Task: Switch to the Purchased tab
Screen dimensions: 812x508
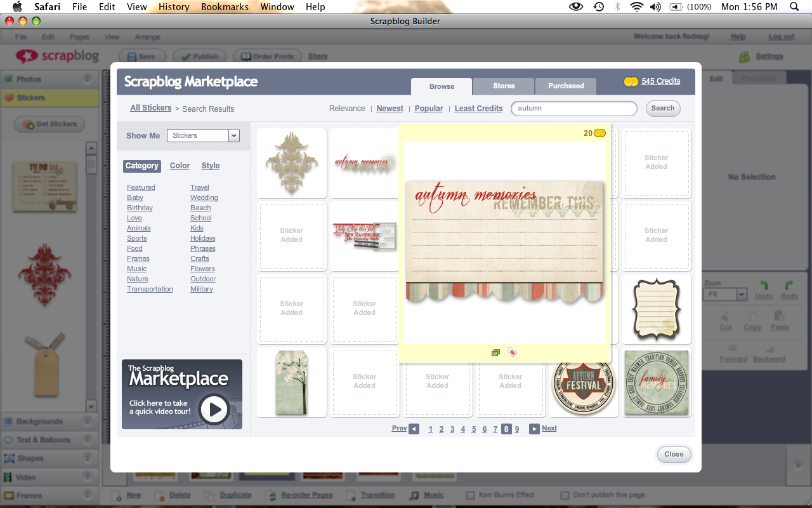Action: tap(566, 86)
